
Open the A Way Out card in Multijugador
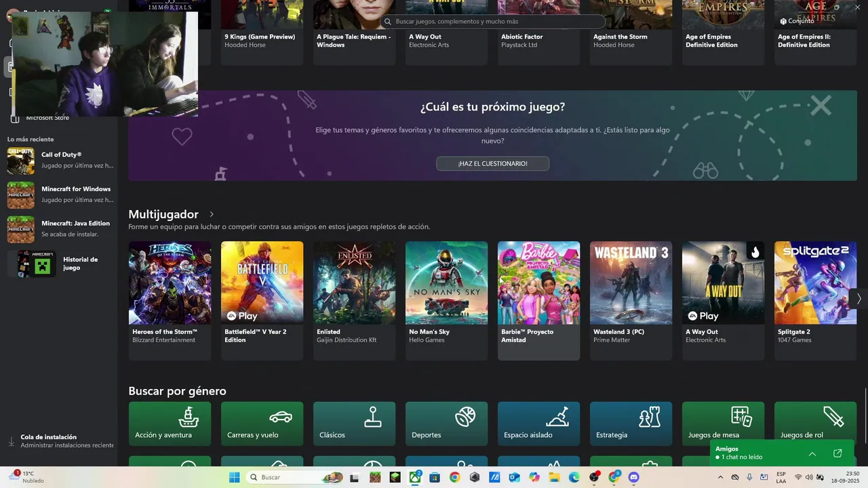[723, 300]
